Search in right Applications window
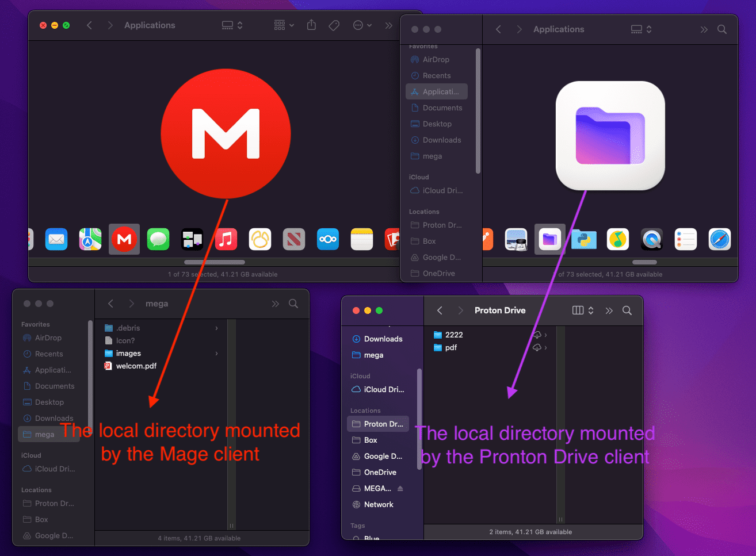This screenshot has height=556, width=756. point(722,29)
